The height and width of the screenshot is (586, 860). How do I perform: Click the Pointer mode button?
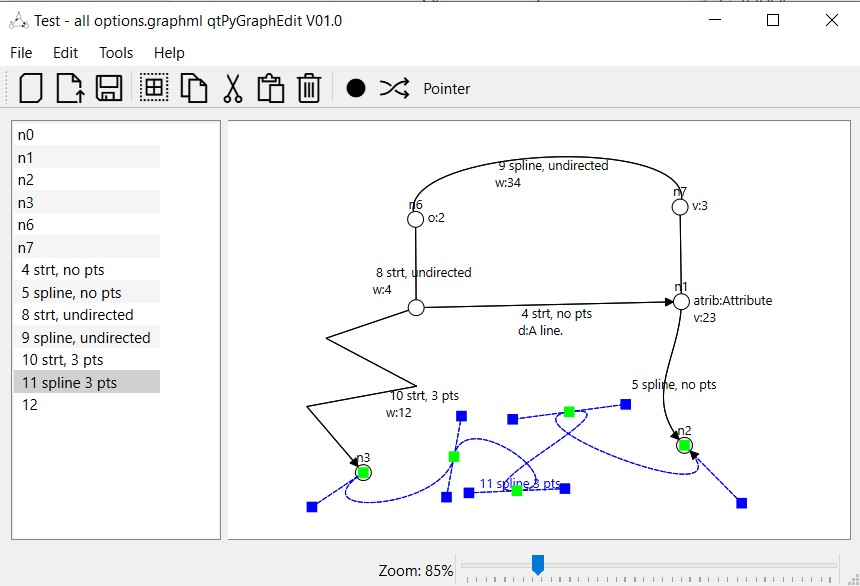coord(447,88)
